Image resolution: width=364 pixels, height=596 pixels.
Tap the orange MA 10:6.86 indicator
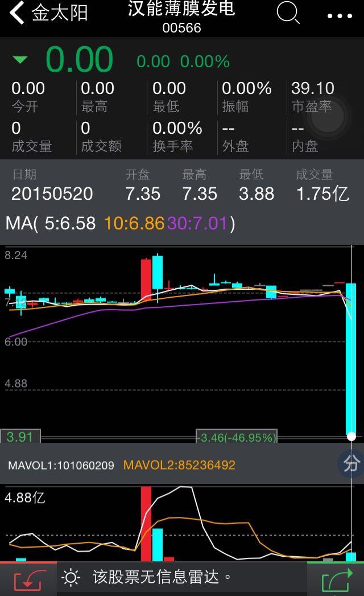(x=134, y=224)
